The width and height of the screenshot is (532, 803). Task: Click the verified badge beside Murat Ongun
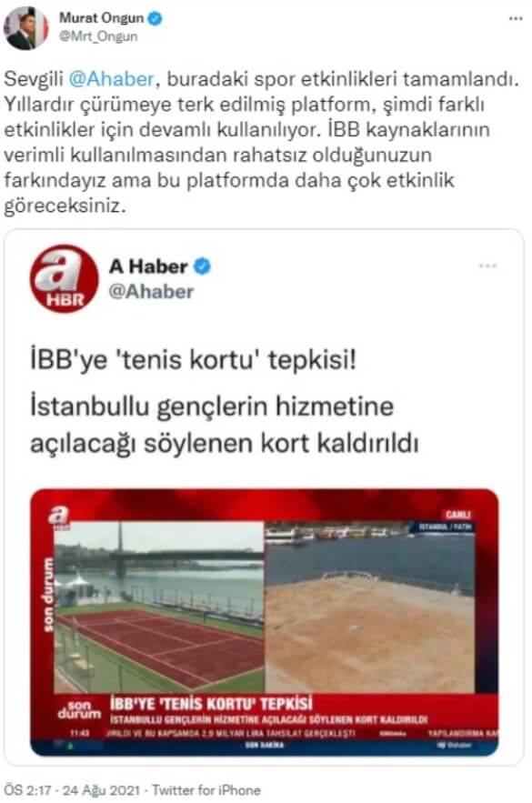[x=155, y=18]
